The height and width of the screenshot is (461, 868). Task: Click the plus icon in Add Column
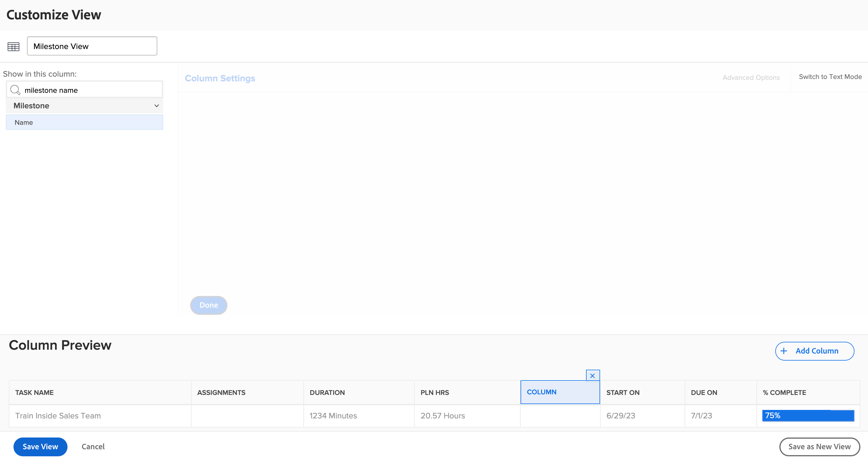[x=784, y=351]
